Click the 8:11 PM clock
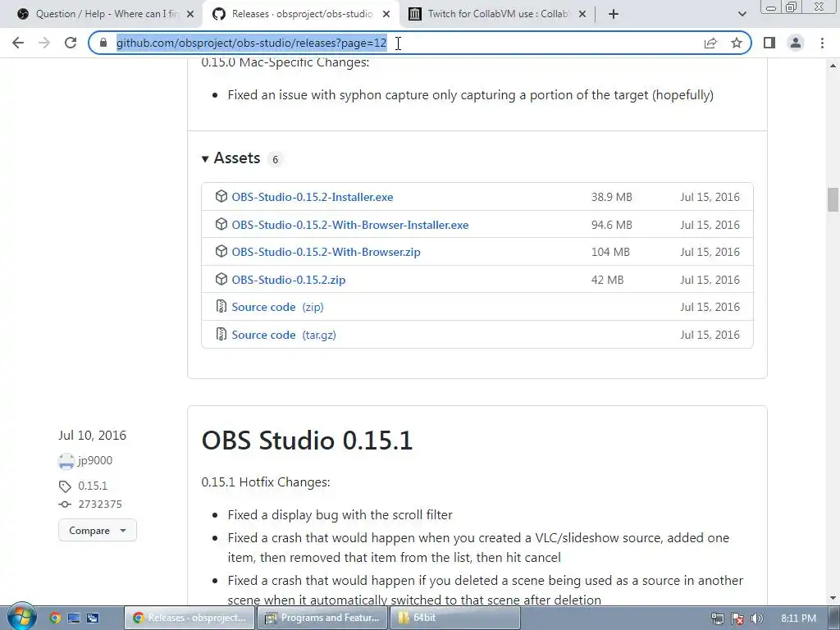This screenshot has height=630, width=840. [798, 619]
